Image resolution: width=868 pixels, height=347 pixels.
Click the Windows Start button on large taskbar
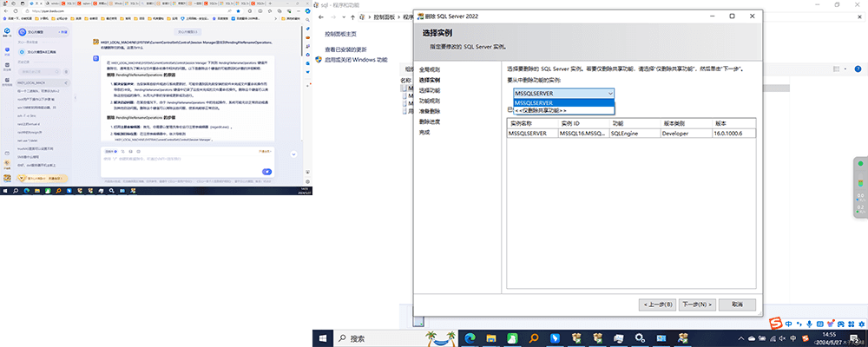pyautogui.click(x=323, y=337)
